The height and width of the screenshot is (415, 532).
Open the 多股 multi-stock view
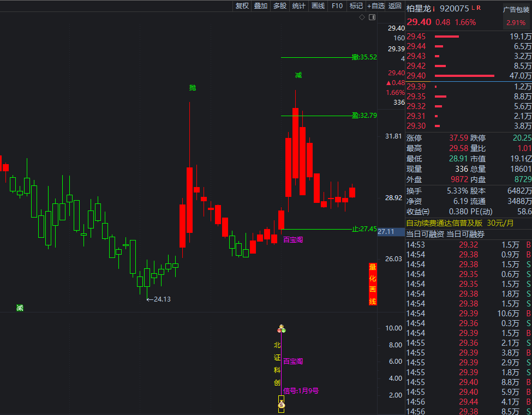(x=280, y=6)
